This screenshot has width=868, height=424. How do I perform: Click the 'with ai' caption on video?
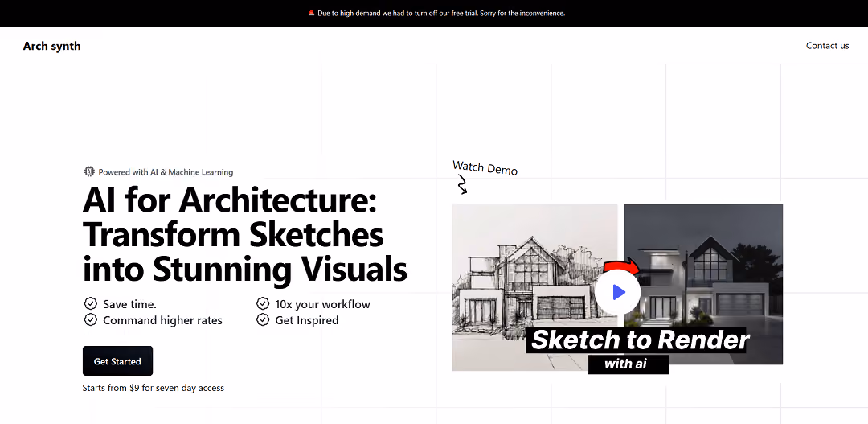(x=628, y=364)
